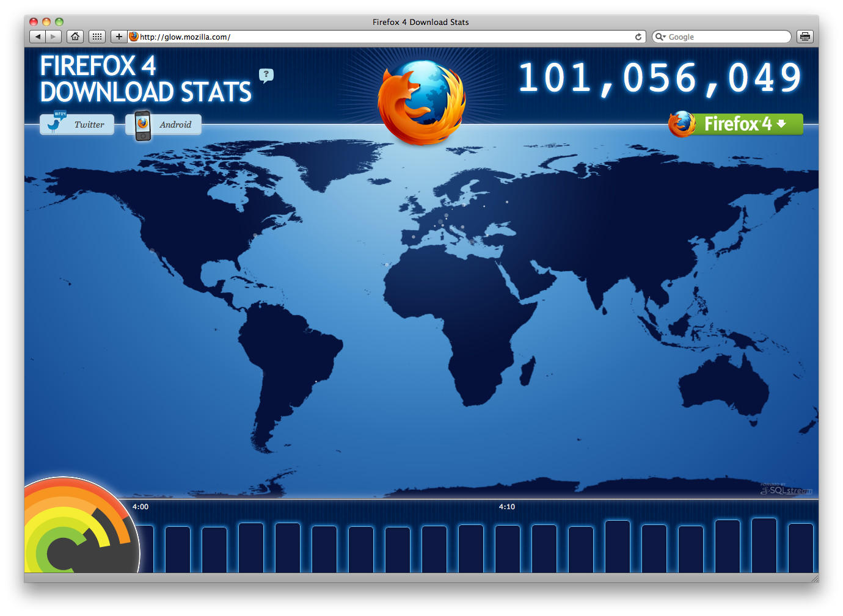Viewport: 843px width, 616px height.
Task: Minimize the window with the yellow button
Action: [46, 22]
